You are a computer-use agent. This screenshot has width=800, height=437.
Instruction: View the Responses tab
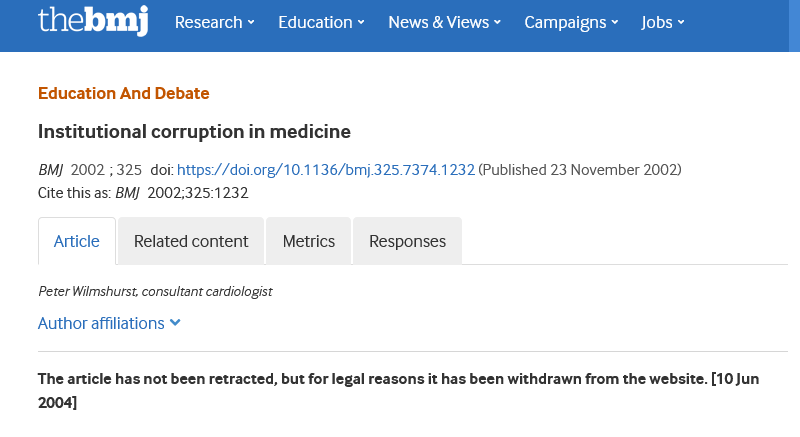click(x=407, y=241)
